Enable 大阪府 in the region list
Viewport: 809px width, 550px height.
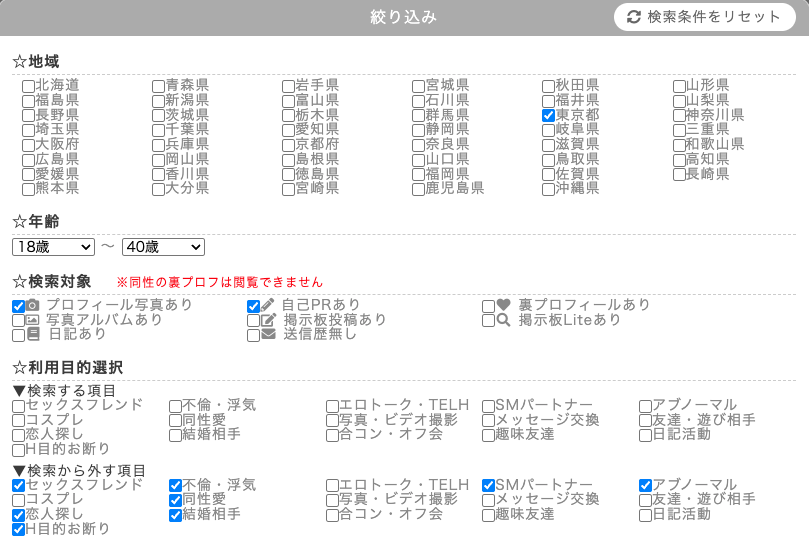[29, 145]
